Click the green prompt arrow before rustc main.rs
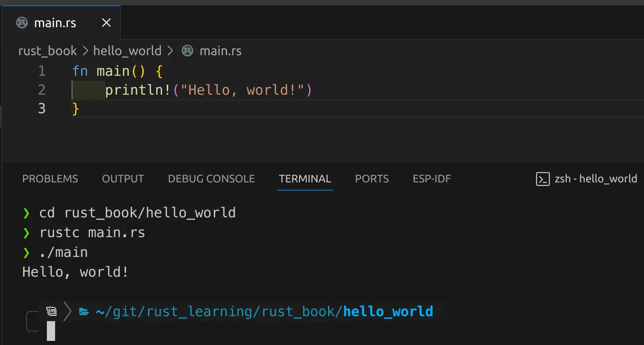Screen dimensions: 644x345 [27, 233]
